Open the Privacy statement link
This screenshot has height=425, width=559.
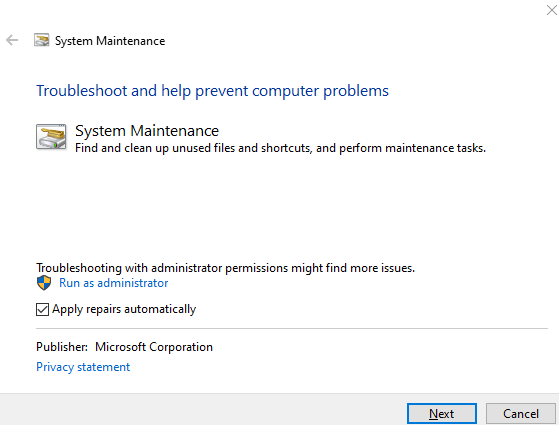(83, 367)
